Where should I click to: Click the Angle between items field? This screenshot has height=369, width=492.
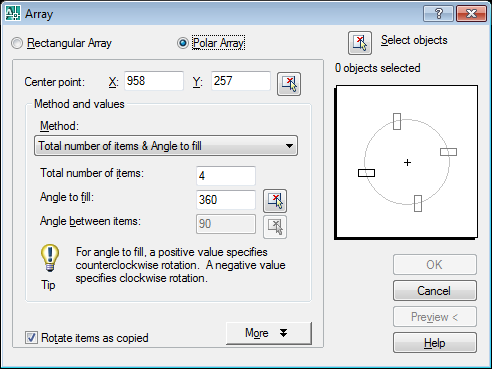[226, 224]
